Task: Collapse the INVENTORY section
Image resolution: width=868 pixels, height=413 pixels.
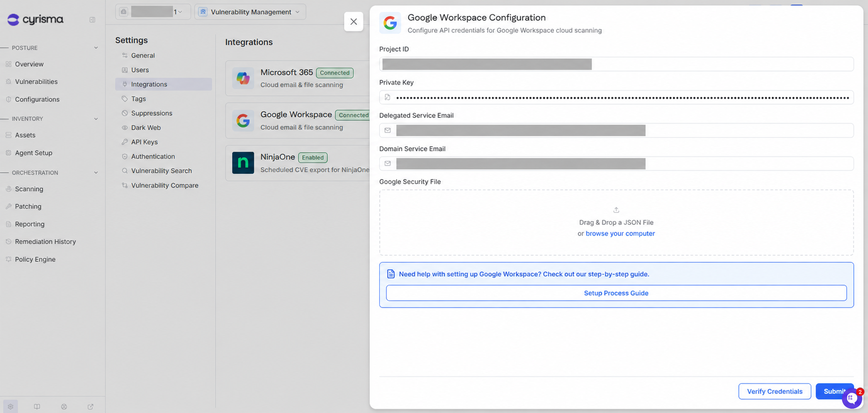Action: tap(96, 119)
